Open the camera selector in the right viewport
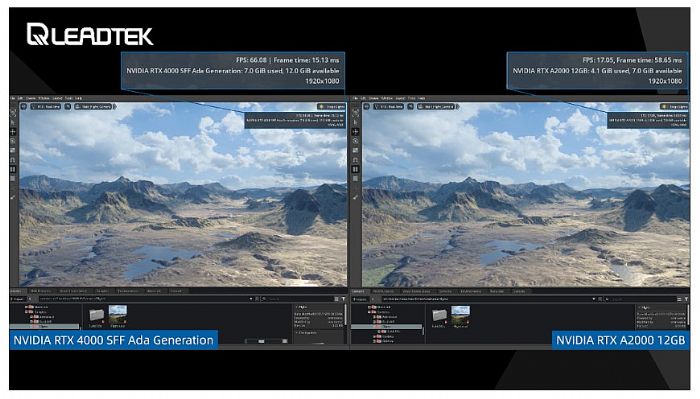Image resolution: width=700 pixels, height=399 pixels. click(437, 107)
